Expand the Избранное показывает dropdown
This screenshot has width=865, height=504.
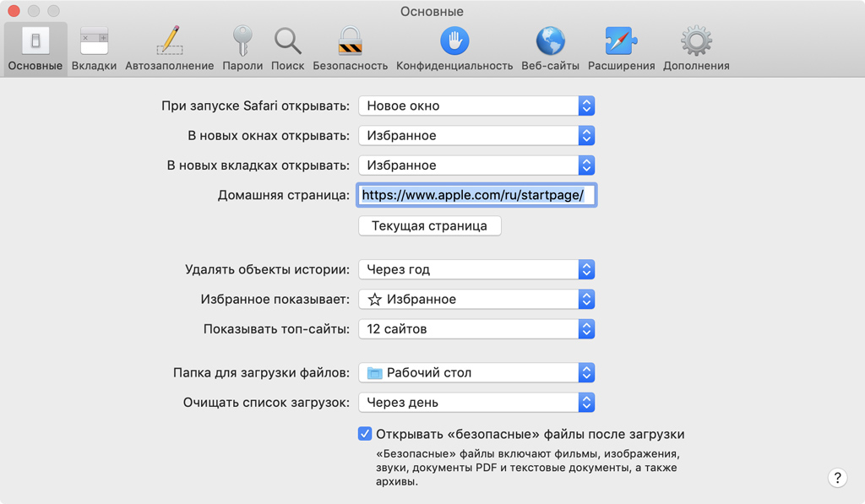point(476,299)
